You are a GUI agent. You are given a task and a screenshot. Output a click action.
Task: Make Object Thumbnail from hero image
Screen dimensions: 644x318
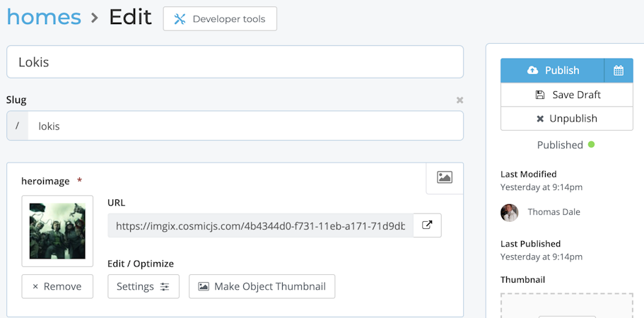(262, 286)
